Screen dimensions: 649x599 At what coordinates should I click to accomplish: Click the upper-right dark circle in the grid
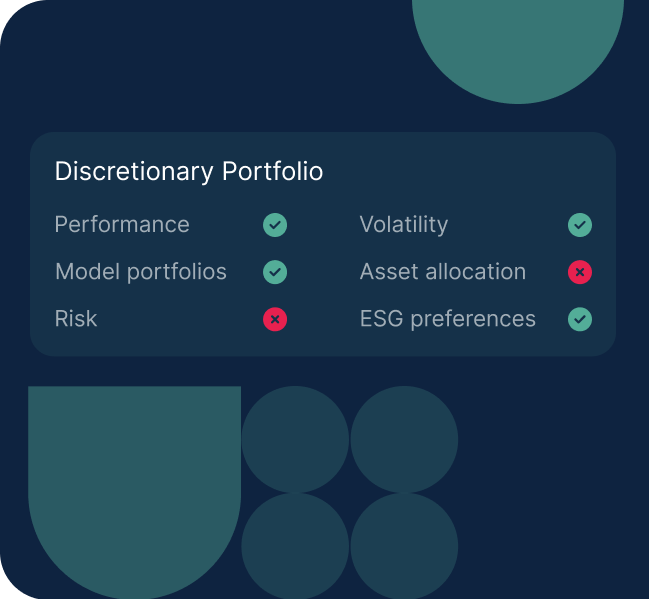click(404, 439)
